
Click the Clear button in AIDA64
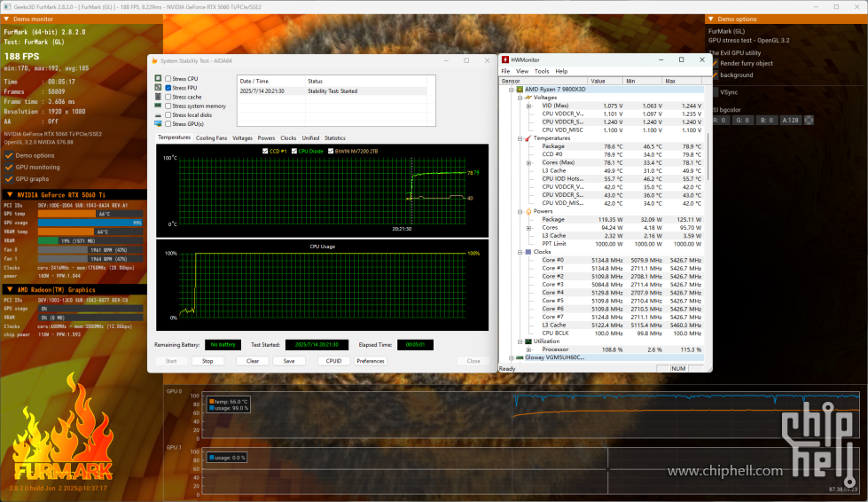coord(253,361)
